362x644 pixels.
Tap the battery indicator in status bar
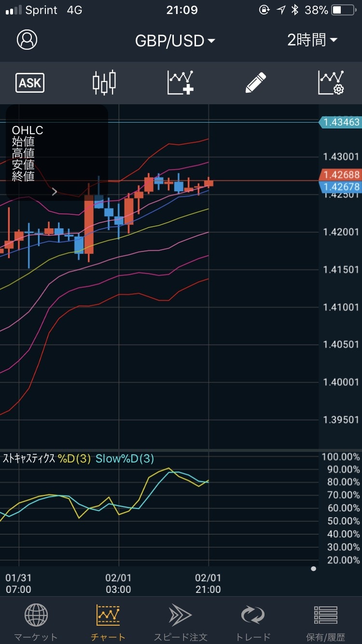343,10
